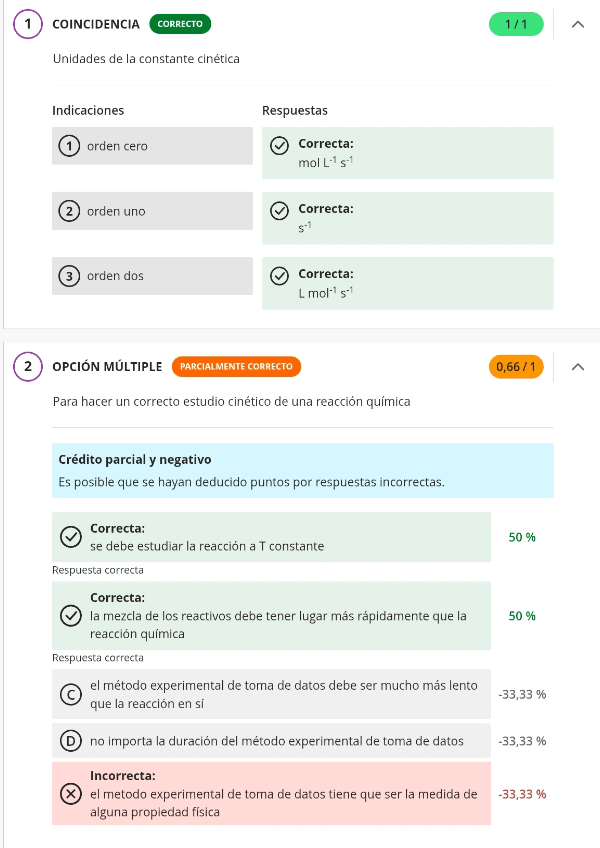Collapse the Opción múltiple question section

(x=577, y=367)
